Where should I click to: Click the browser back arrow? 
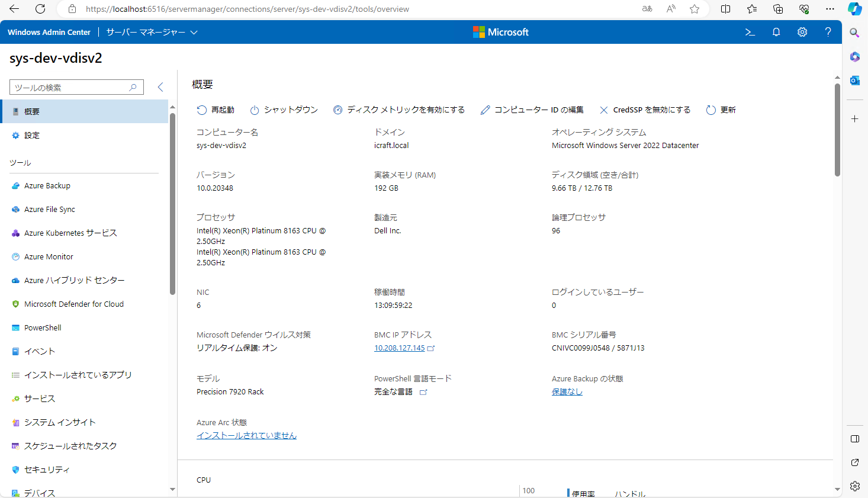(14, 9)
